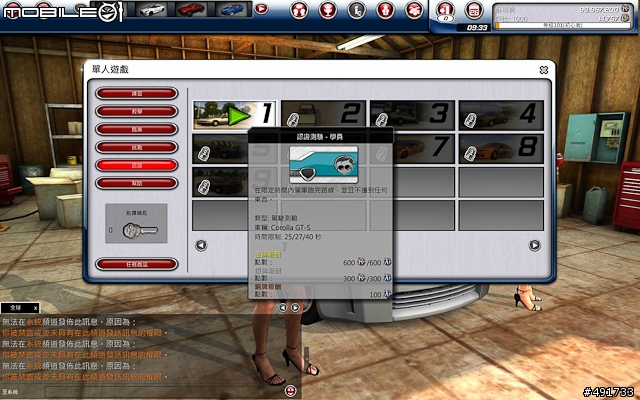Screen dimensions: 640x400
Task: Open the calendar icon in top bar
Action: click(474, 10)
